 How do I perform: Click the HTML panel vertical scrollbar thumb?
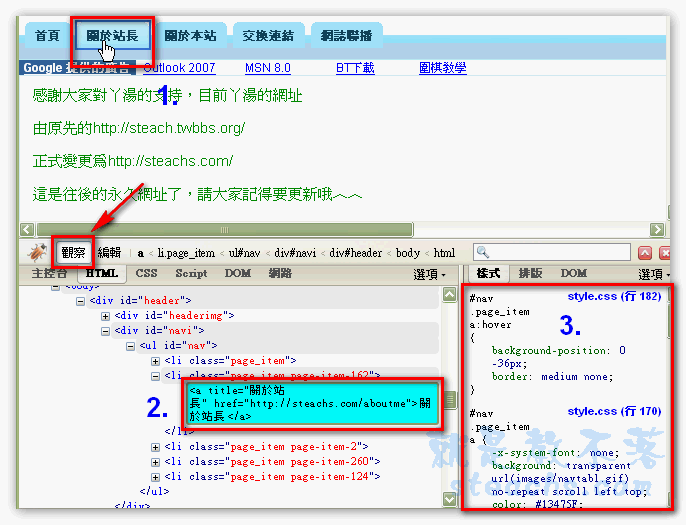point(450,399)
